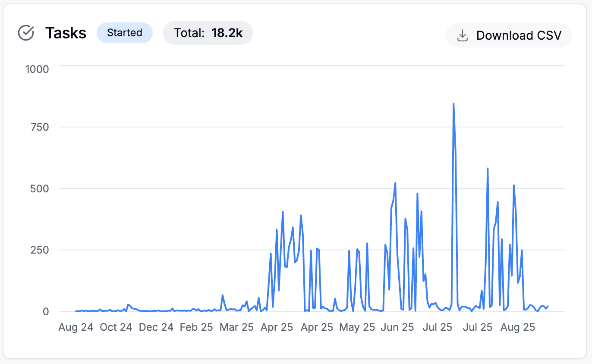Click the Tasks check-circle icon
Viewport: 592px width, 364px height.
click(x=26, y=33)
